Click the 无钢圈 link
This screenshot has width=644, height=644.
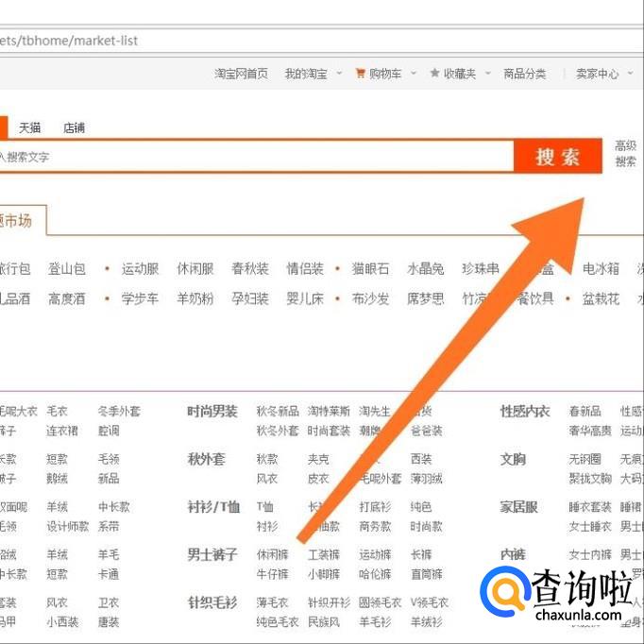[585, 459]
